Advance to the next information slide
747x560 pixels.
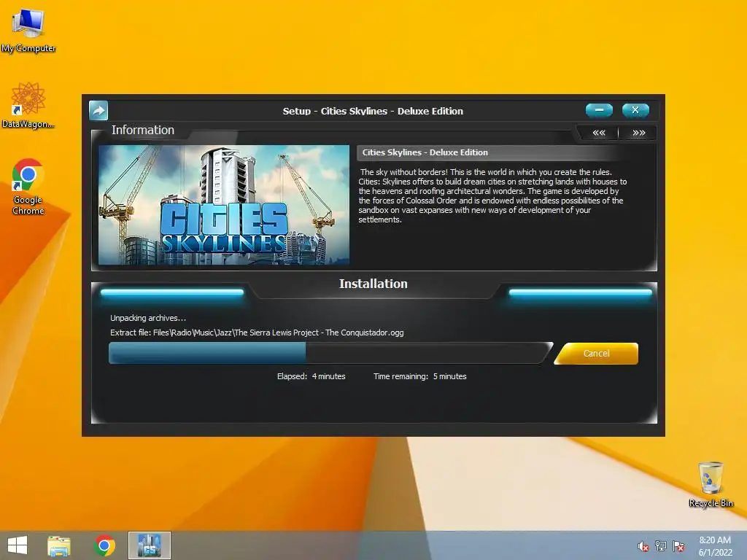tap(639, 133)
